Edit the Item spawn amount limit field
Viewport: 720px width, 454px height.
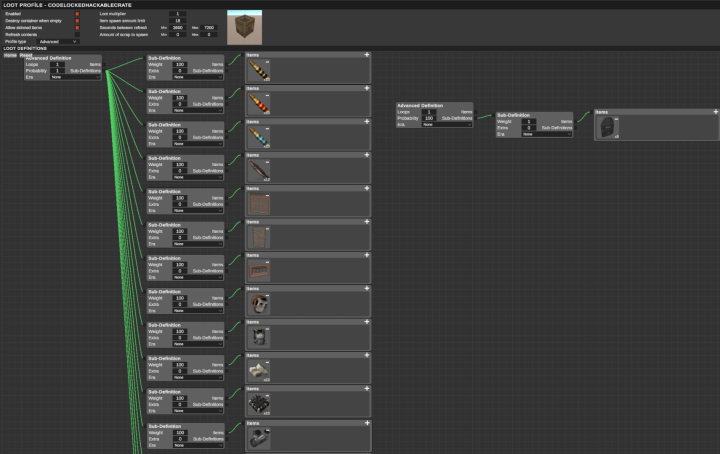178,21
